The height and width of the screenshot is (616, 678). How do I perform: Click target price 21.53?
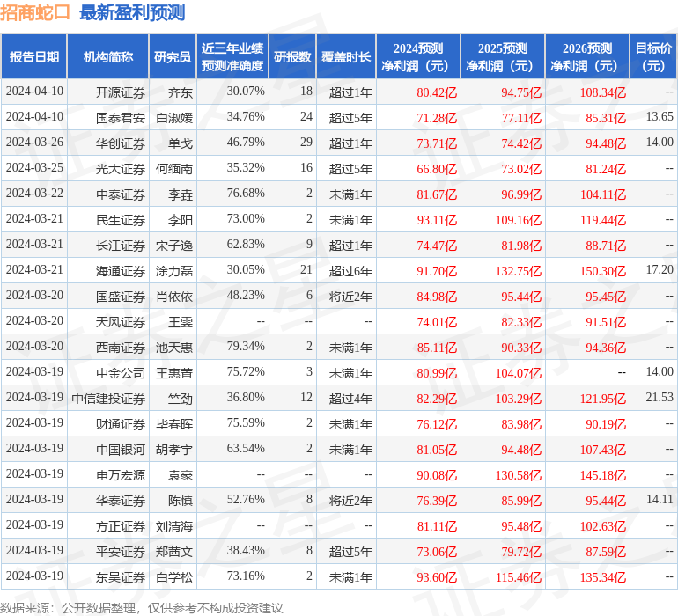point(660,397)
